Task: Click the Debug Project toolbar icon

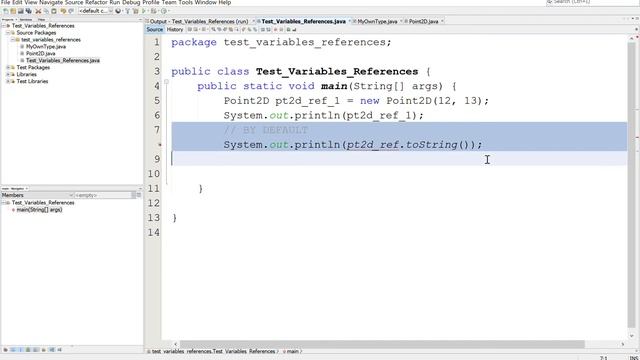Action: (x=154, y=11)
